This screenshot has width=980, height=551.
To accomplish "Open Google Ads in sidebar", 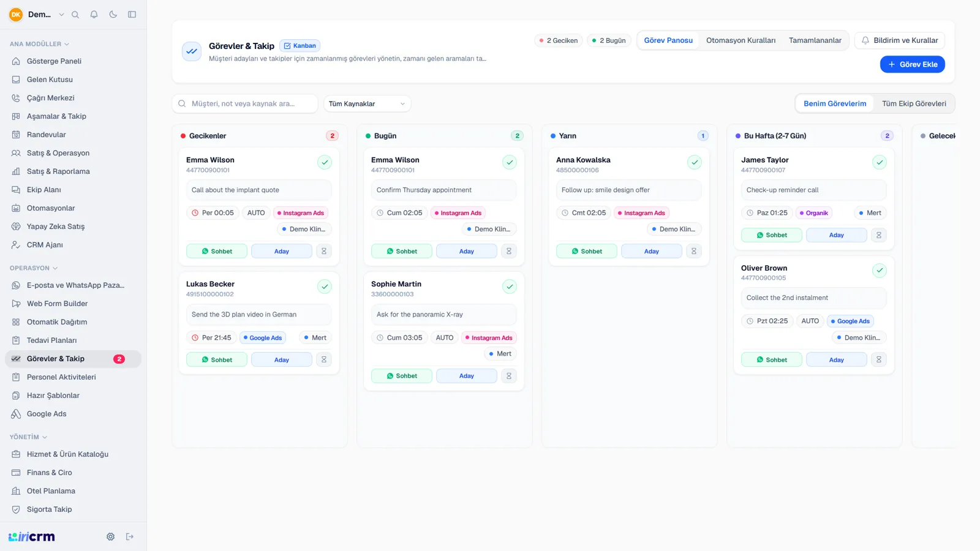I will [73, 414].
